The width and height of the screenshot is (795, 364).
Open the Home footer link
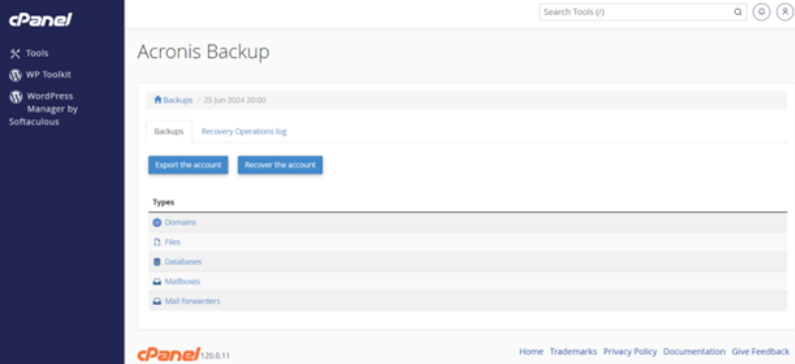[x=531, y=351]
